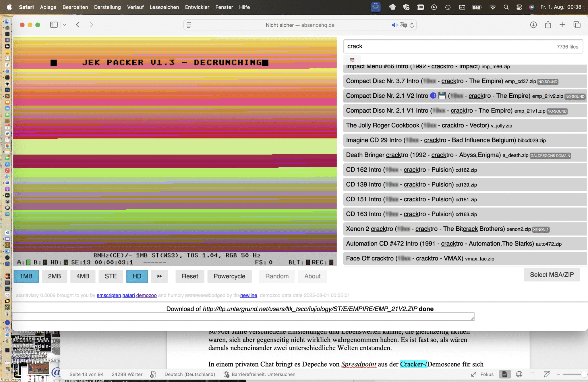Toggle the 2MB memory option

coord(54,276)
